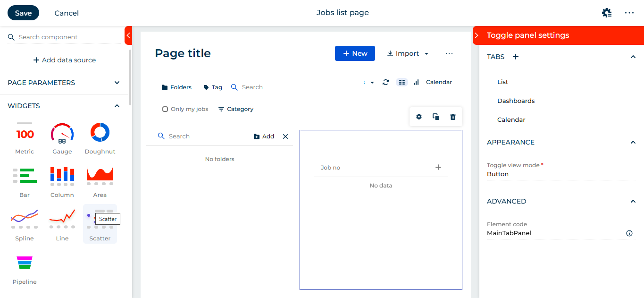Viewport: 644px width, 298px height.
Task: Enable the Only my jobs checkbox
Action: [166, 109]
